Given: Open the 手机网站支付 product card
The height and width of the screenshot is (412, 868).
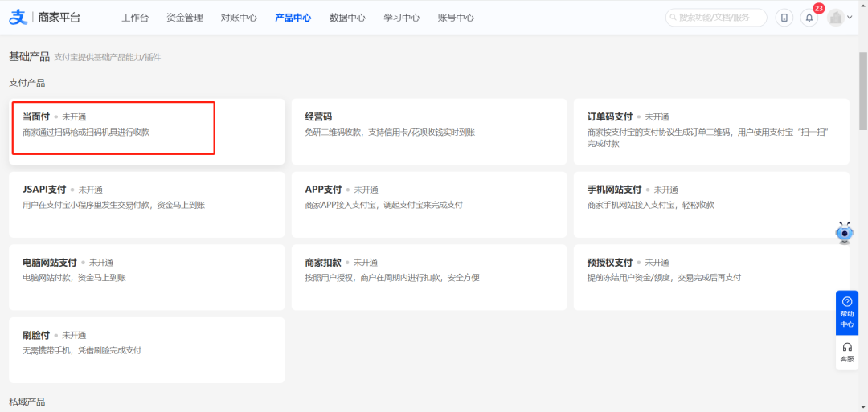Looking at the screenshot, I should pyautogui.click(x=711, y=205).
